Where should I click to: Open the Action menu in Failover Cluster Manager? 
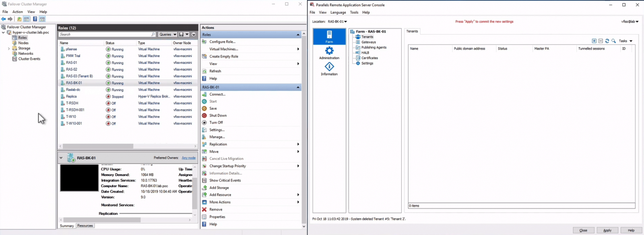[18, 12]
